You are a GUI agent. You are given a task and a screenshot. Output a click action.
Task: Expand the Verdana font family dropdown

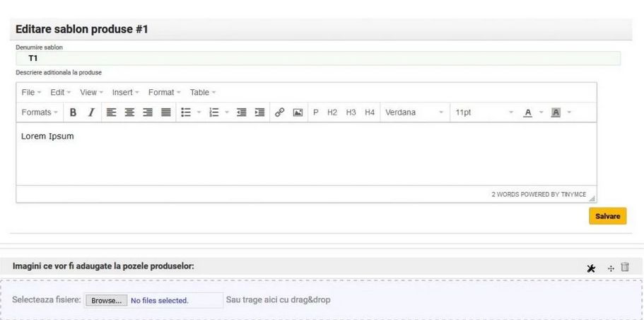click(414, 113)
